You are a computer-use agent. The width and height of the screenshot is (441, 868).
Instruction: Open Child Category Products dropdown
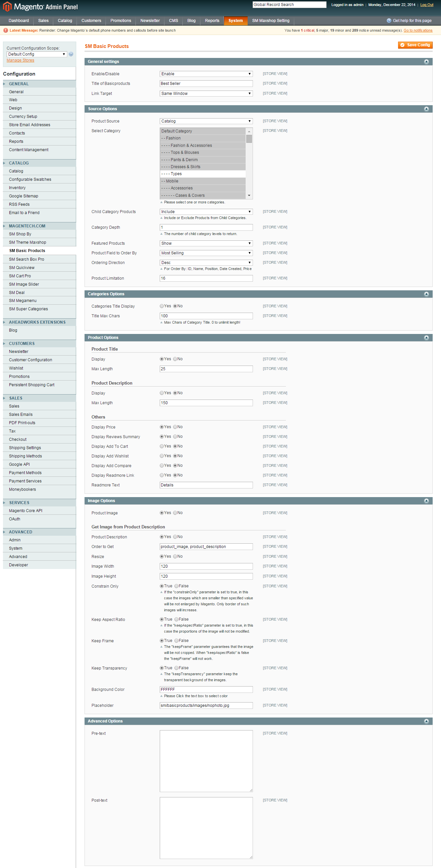pyautogui.click(x=206, y=212)
